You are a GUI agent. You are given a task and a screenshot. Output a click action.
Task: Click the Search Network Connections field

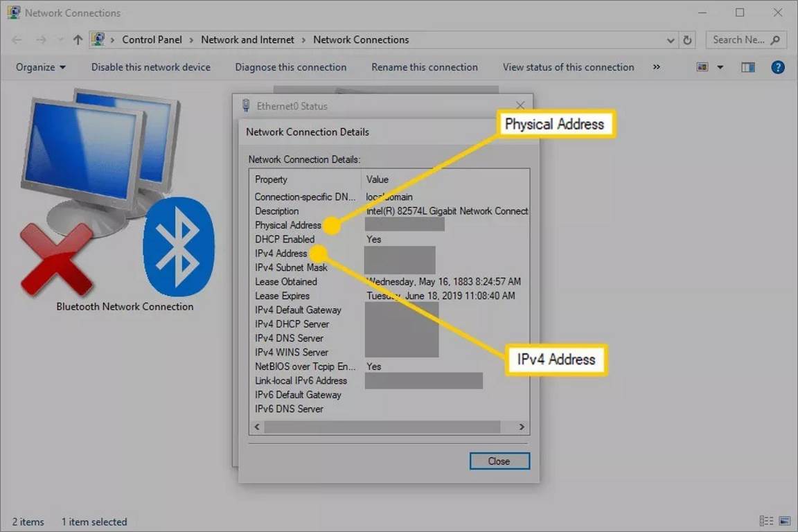click(x=738, y=40)
